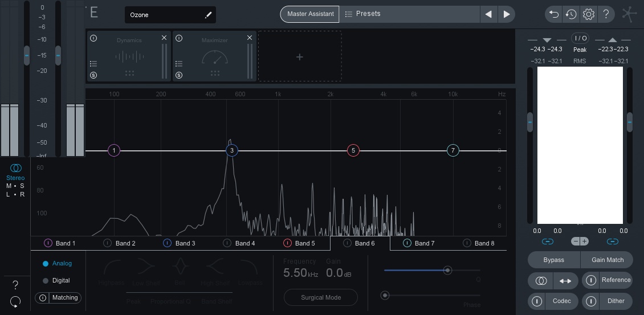Remove the Dynamics module
Screen dimensions: 644x315
coord(164,38)
